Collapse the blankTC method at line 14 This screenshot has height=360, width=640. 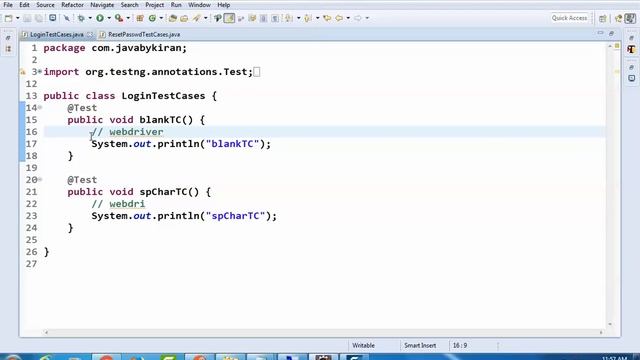(40, 108)
